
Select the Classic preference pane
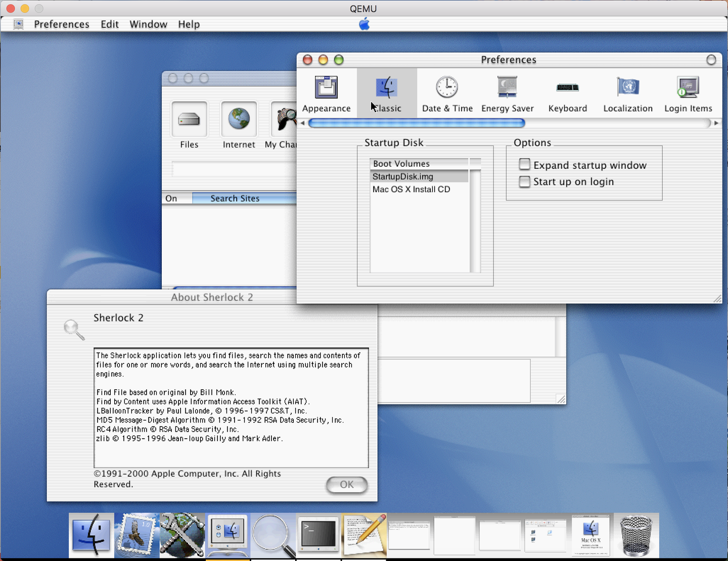point(387,93)
